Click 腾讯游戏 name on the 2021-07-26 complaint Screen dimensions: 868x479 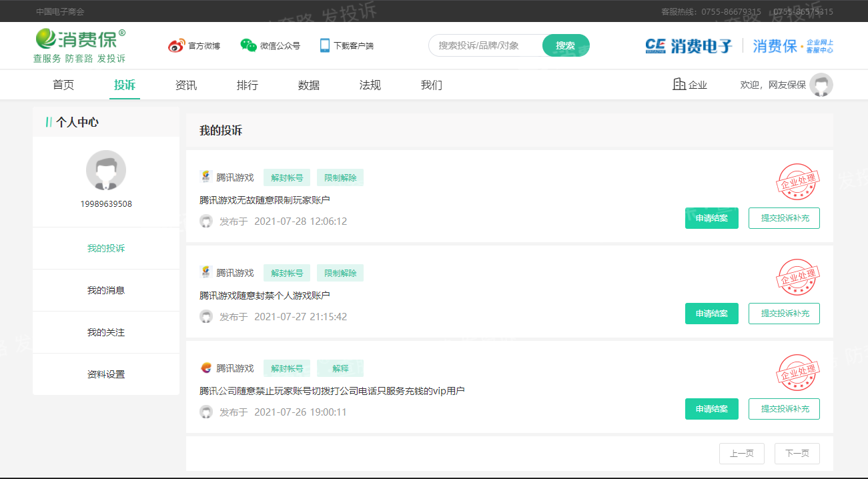pyautogui.click(x=235, y=368)
